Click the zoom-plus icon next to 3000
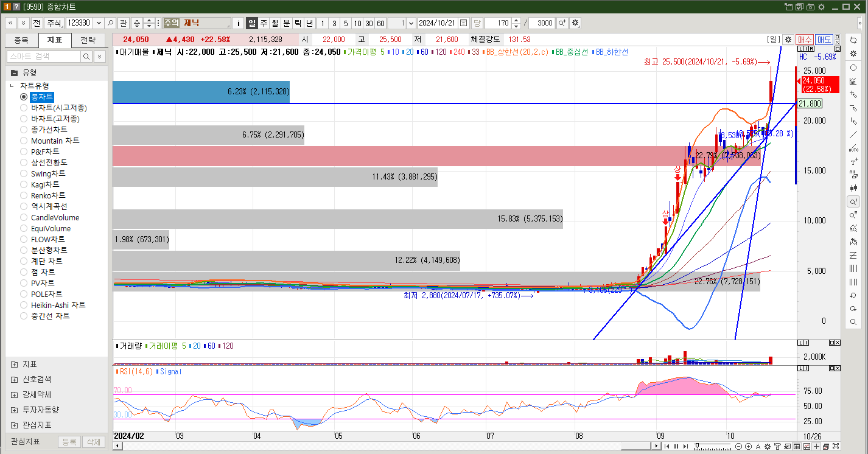 pyautogui.click(x=562, y=23)
